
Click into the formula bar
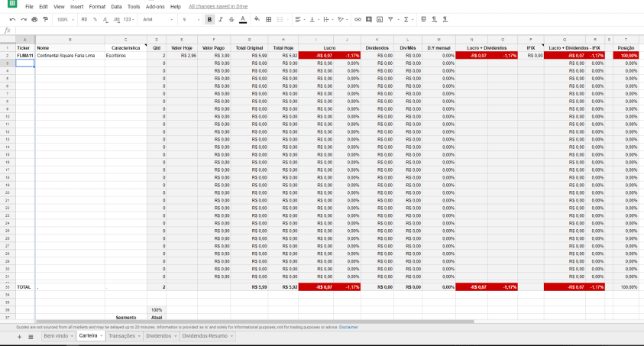tap(328, 31)
